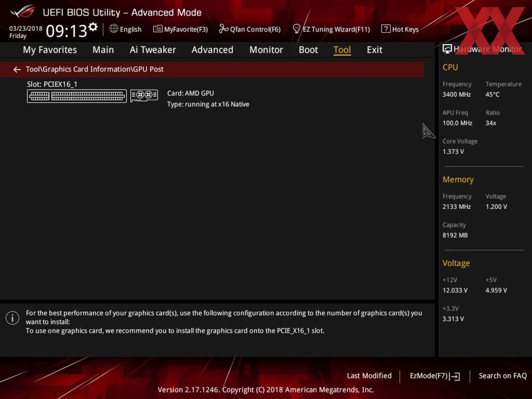Click the info icon in the help panel

[x=13, y=318]
